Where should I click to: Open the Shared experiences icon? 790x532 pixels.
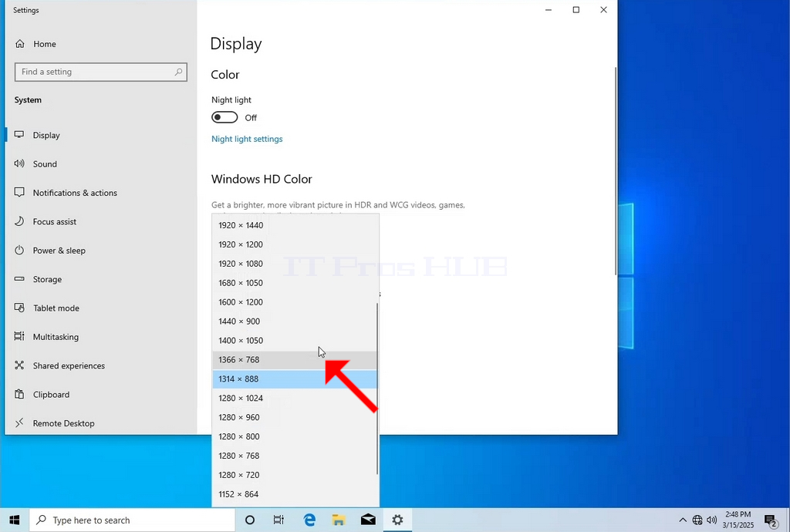19,365
